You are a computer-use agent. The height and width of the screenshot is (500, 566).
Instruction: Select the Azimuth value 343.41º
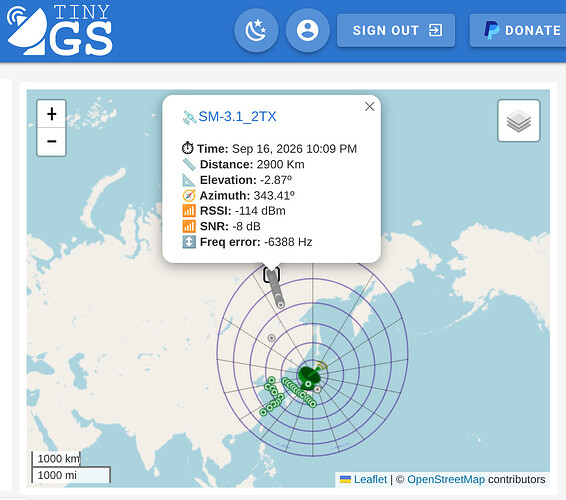[274, 195]
